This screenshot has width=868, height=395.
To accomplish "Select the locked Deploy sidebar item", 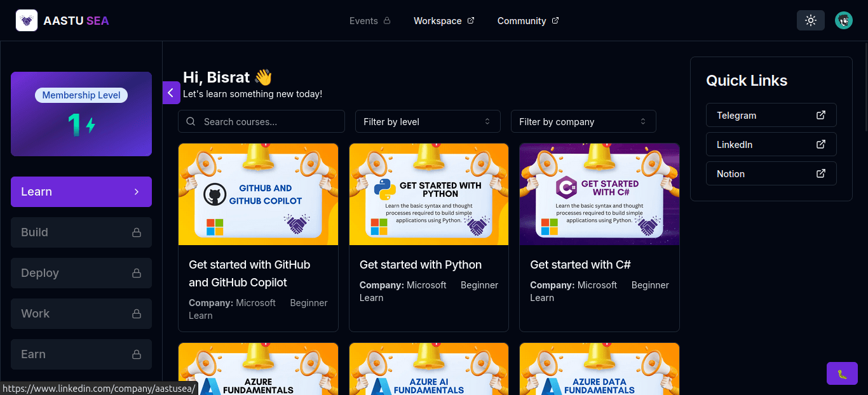I will 81,273.
